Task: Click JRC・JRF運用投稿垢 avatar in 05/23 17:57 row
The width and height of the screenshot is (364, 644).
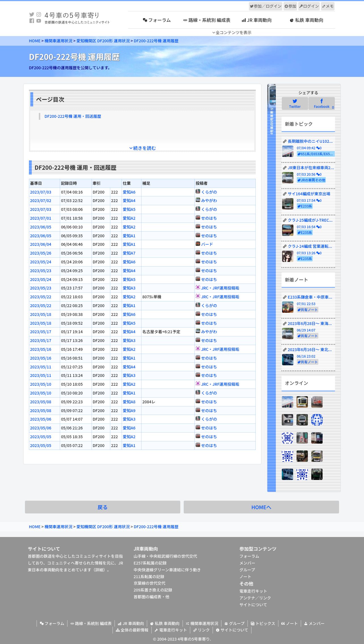Action: [x=198, y=288]
